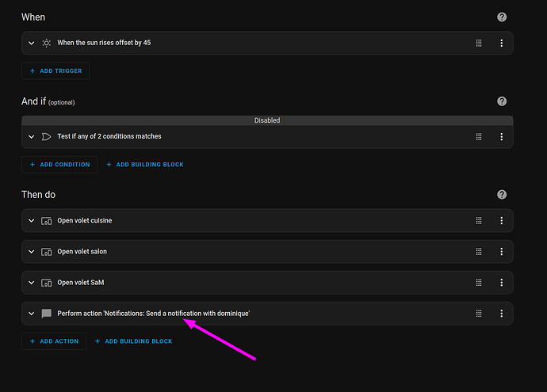Click drag handle on the disabled condition row
The image size is (547, 392).
pyautogui.click(x=479, y=137)
